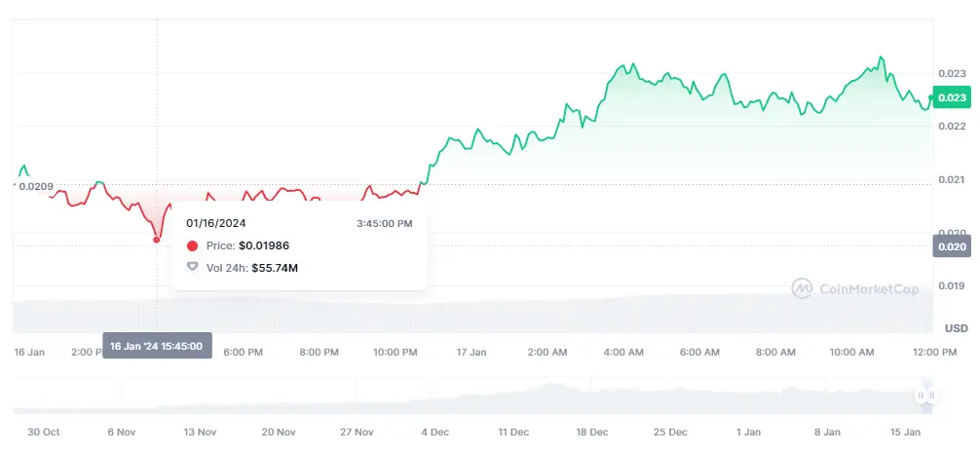Click the USD currency label
The width and height of the screenshot is (980, 452).
[x=957, y=328]
